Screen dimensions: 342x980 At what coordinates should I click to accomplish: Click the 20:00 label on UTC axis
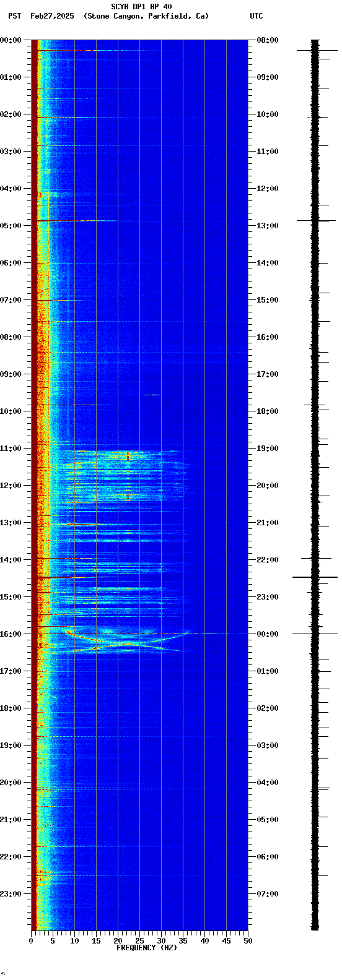(268, 486)
